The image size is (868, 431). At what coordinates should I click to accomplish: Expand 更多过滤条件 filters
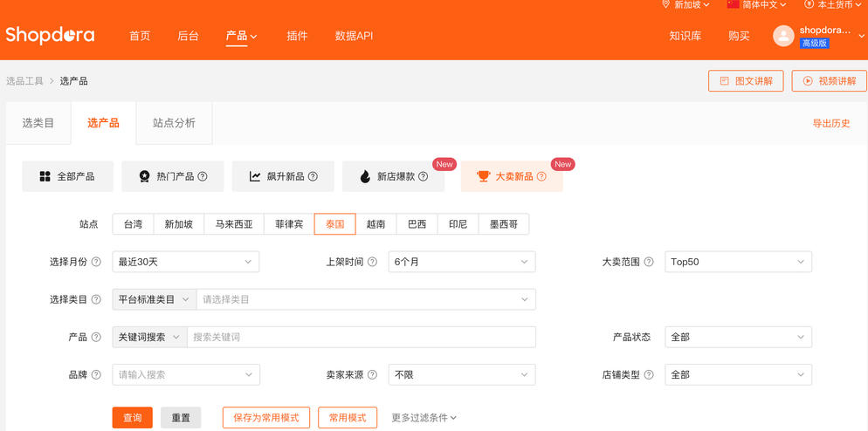tap(424, 418)
